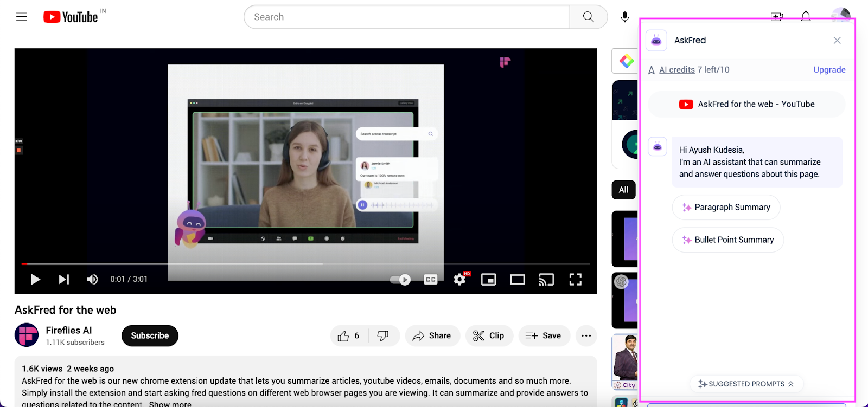The height and width of the screenshot is (407, 868).
Task: Enter full screen mode
Action: 576,279
